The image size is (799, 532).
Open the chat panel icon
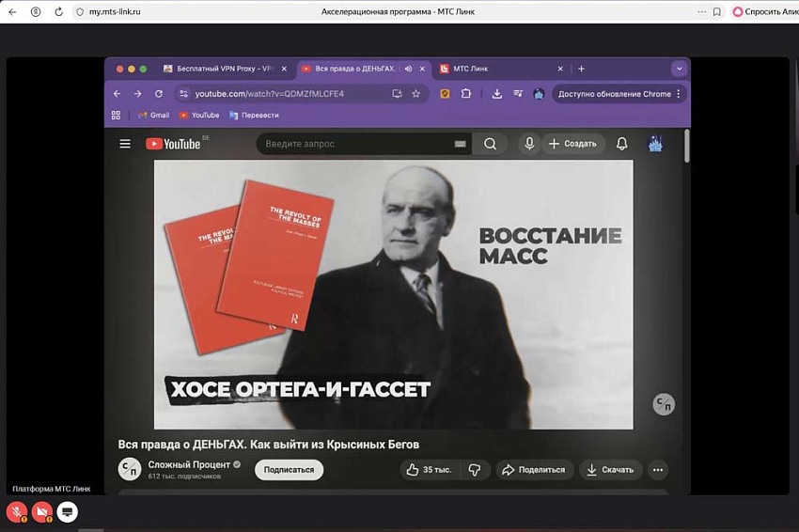(67, 512)
